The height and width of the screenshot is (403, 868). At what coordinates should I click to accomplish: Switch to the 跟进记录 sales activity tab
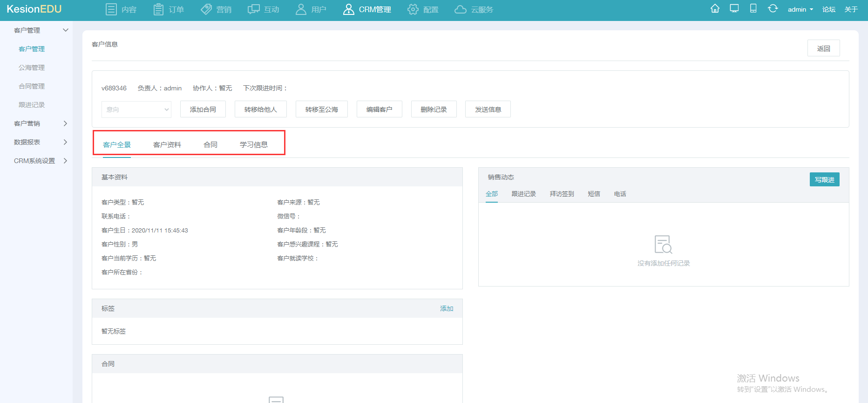pos(524,194)
